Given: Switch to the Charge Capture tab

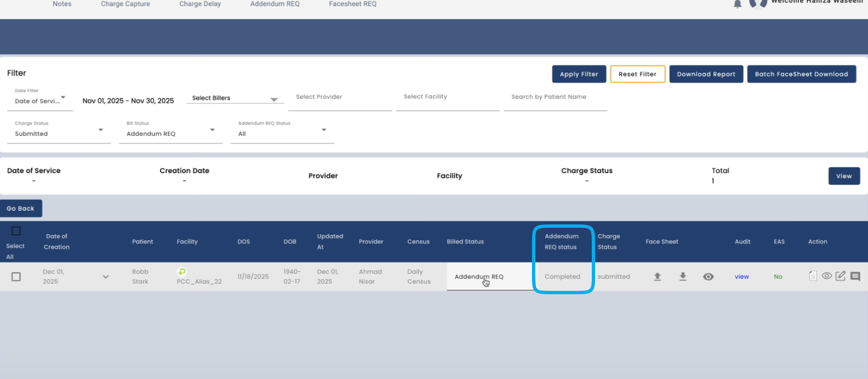Looking at the screenshot, I should coord(125,4).
